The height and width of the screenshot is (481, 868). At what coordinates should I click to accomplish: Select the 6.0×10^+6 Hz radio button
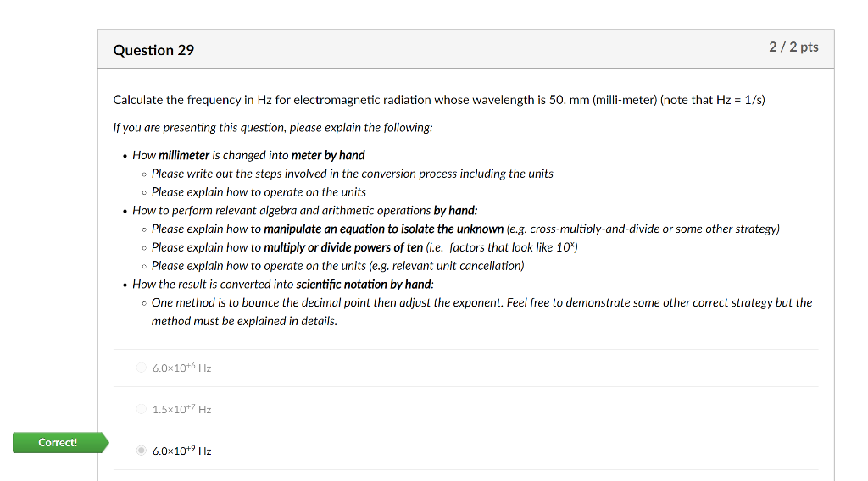pos(142,368)
